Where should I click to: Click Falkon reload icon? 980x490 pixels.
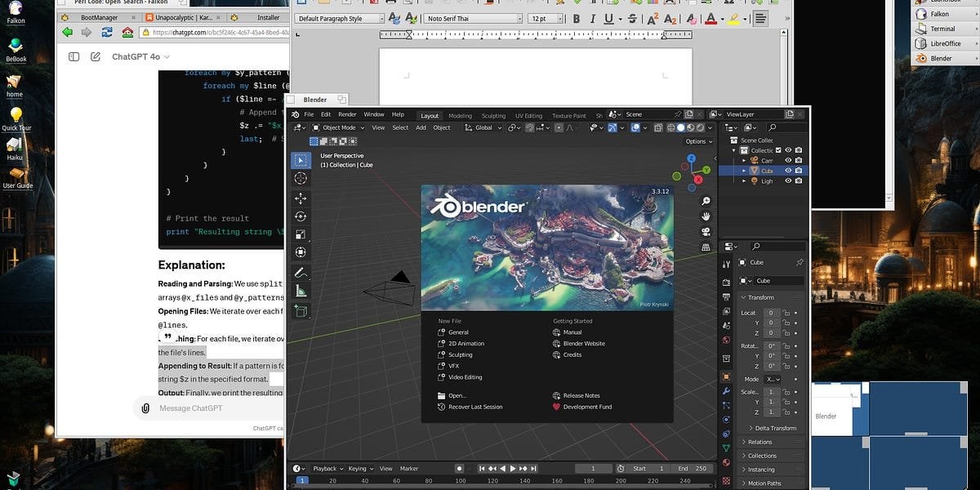107,32
